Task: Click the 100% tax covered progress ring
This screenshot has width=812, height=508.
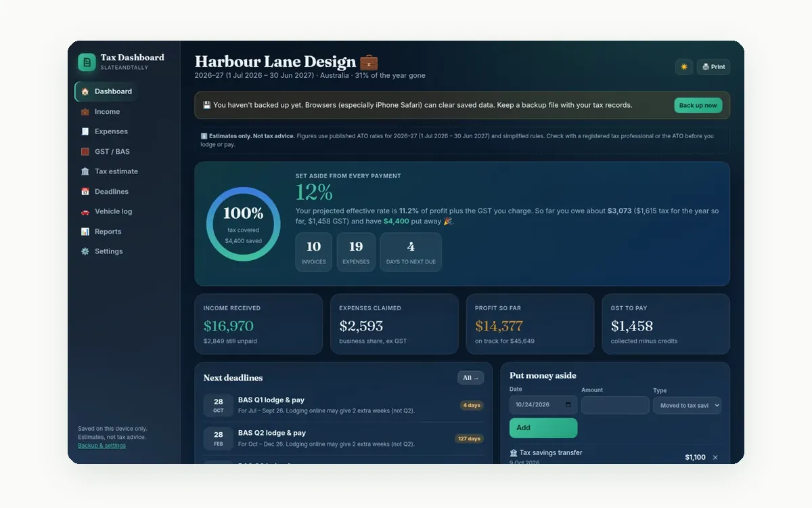Action: tap(244, 224)
